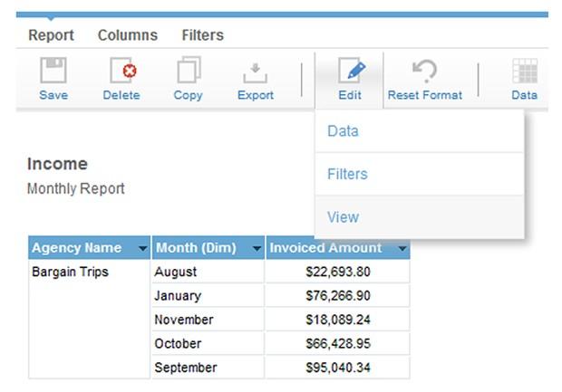Select the November month cell

click(208, 320)
